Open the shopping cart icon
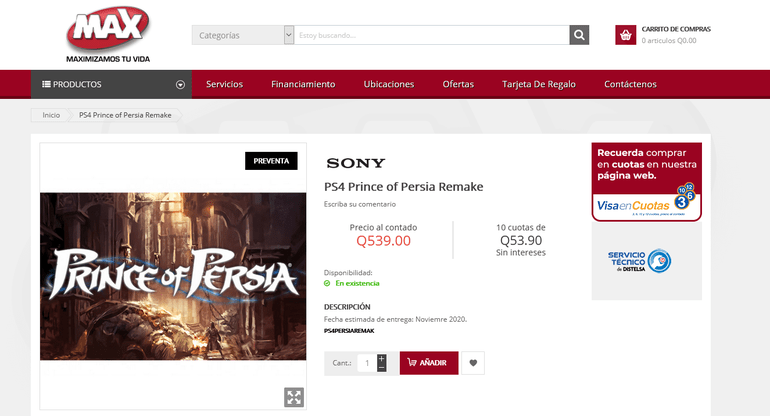 tap(625, 35)
